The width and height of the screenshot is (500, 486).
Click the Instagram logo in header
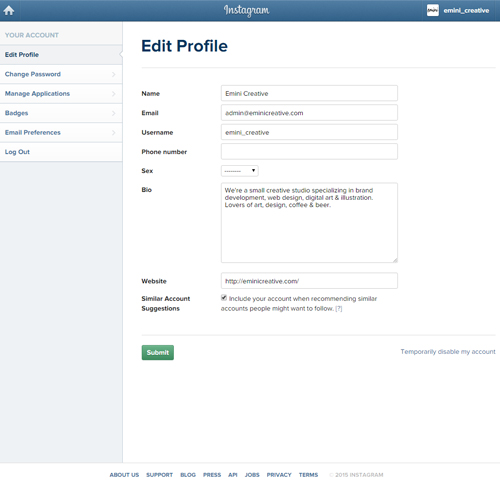246,10
